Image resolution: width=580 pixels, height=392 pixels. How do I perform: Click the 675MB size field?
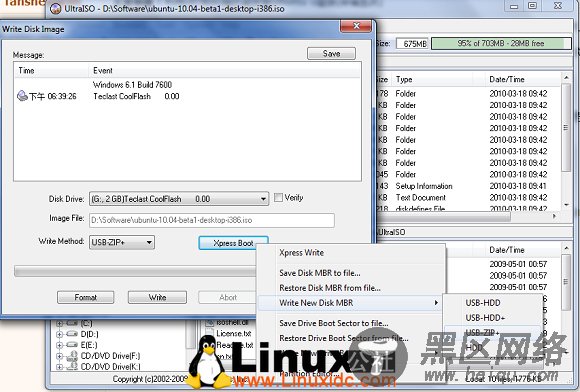412,44
